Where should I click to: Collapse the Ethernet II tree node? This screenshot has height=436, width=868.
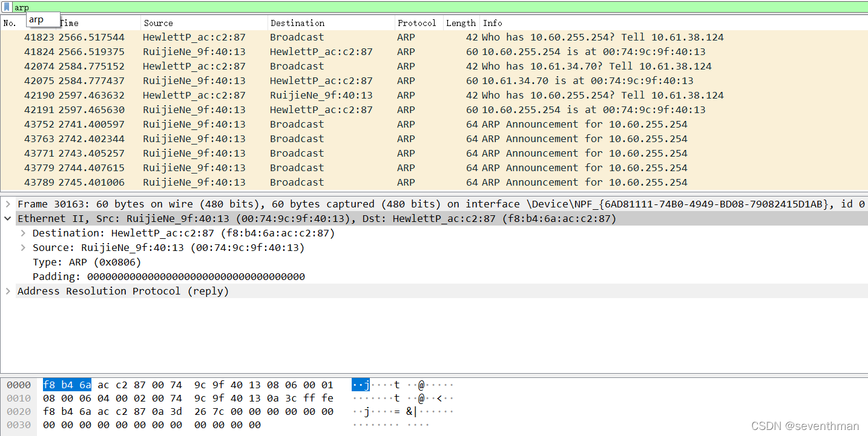pyautogui.click(x=8, y=218)
